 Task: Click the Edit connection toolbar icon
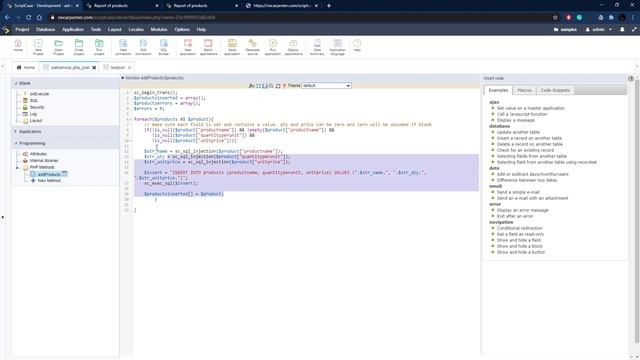[143, 47]
